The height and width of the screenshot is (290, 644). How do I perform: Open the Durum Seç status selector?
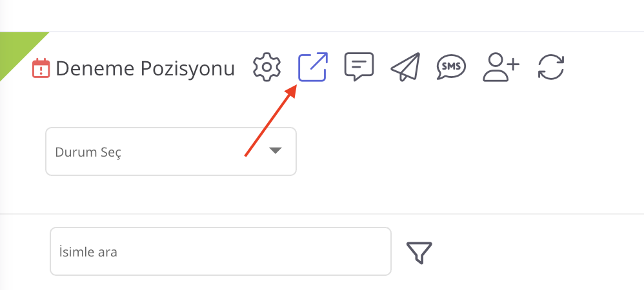coord(171,151)
